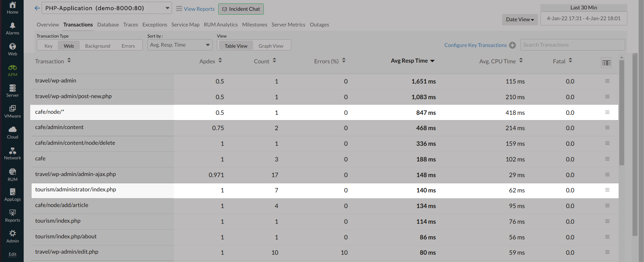
Task: Open row menu icon for travel/wp-admin
Action: pos(607,81)
